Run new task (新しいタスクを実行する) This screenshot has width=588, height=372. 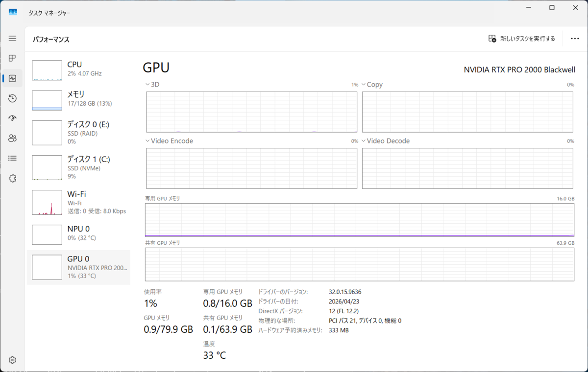522,38
